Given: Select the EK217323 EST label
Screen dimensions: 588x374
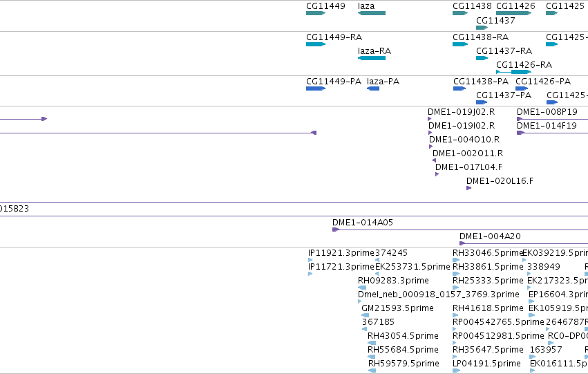Looking at the screenshot, I should pos(558,281).
